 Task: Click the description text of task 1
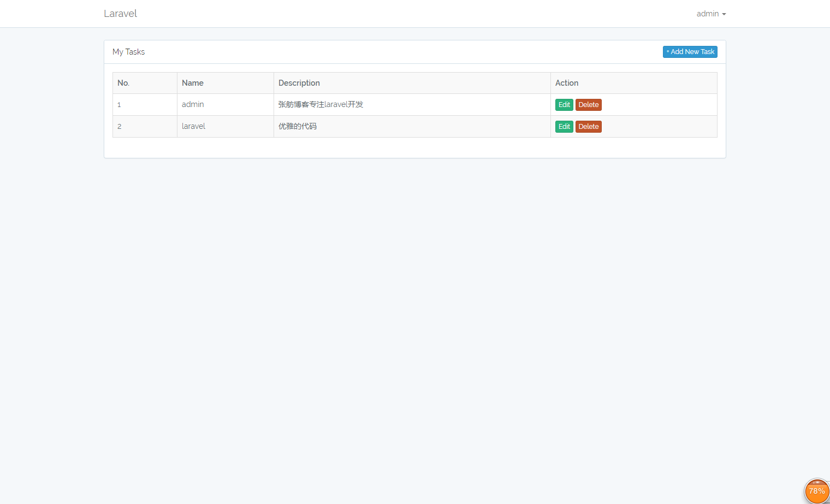pos(321,104)
